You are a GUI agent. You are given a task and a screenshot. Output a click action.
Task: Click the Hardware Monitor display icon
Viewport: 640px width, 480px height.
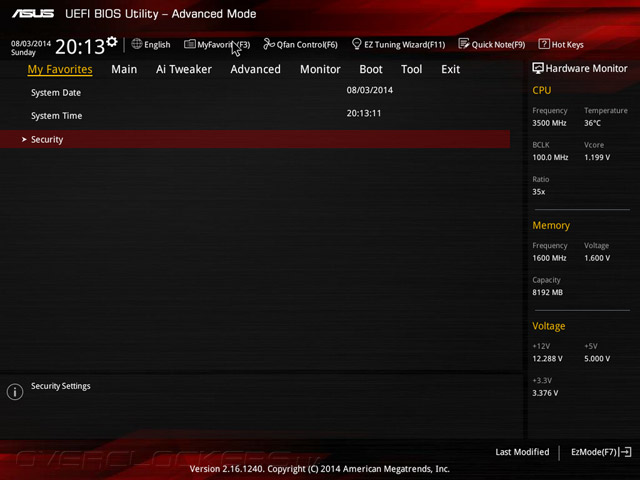(x=538, y=68)
